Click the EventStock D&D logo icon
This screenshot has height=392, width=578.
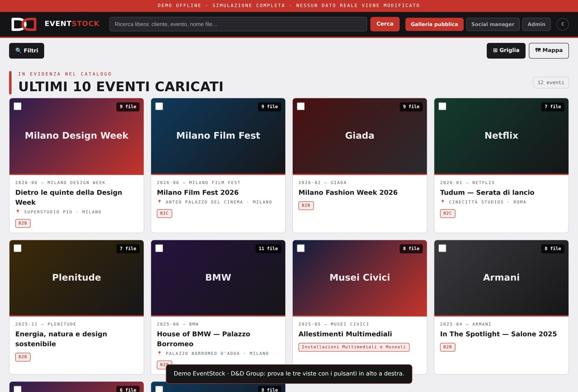tap(24, 24)
